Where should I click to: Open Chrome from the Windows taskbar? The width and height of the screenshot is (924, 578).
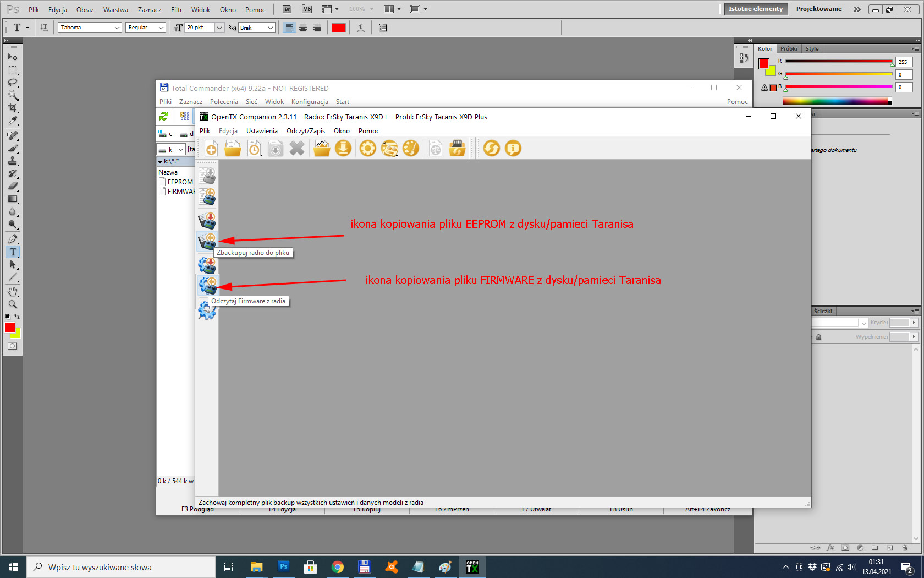[x=338, y=567]
